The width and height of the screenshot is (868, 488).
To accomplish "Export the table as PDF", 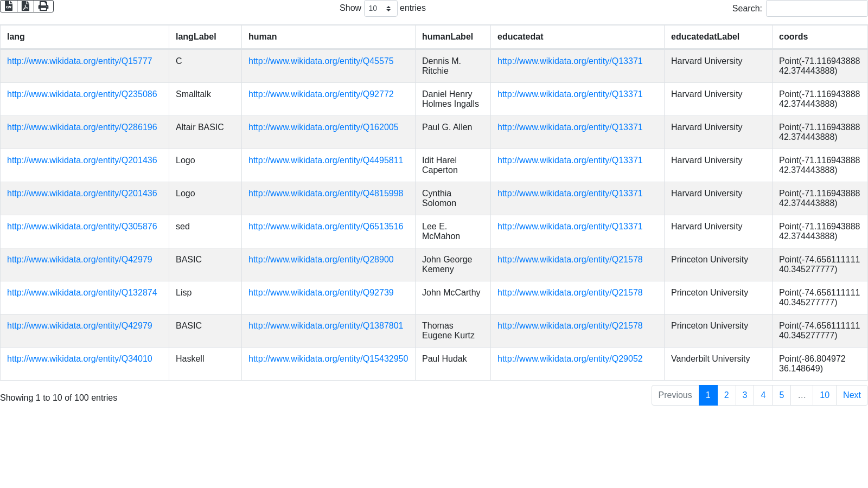I will click(x=25, y=6).
